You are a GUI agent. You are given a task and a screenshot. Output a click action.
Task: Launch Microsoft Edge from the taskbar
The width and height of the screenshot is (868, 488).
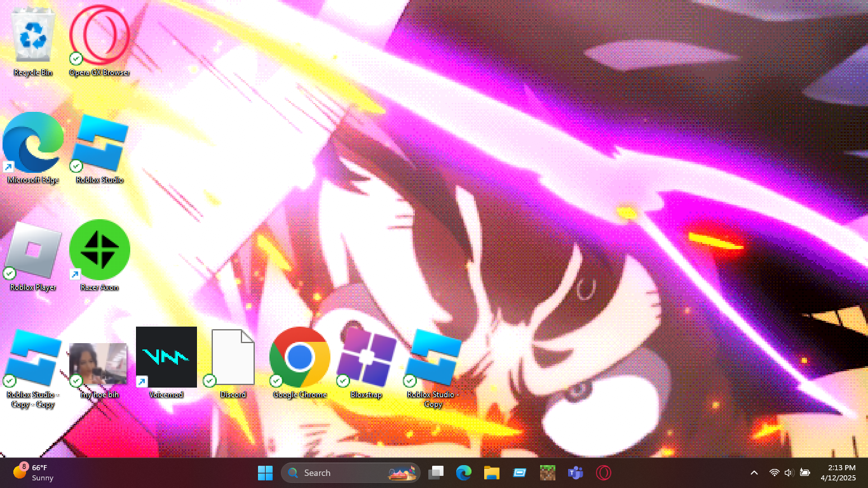point(464,473)
